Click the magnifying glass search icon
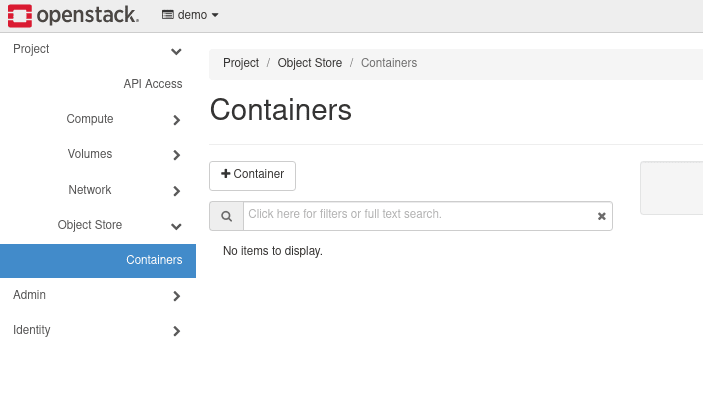Image resolution: width=703 pixels, height=417 pixels. click(227, 216)
